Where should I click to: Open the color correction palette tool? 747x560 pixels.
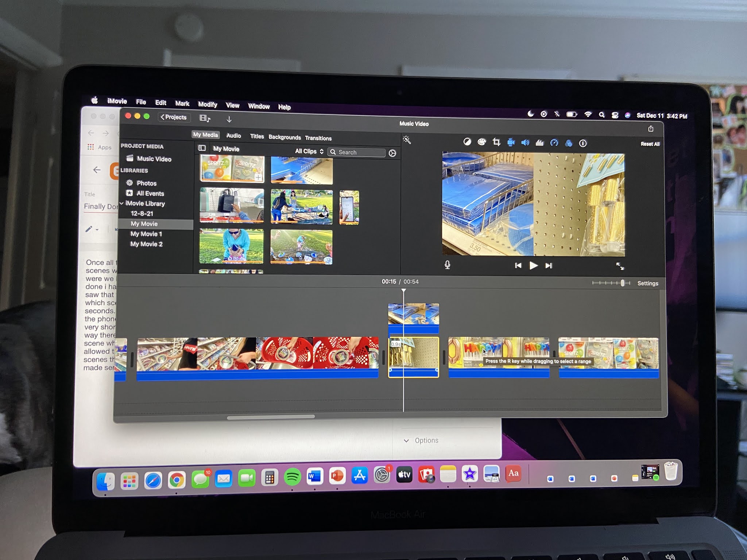481,142
